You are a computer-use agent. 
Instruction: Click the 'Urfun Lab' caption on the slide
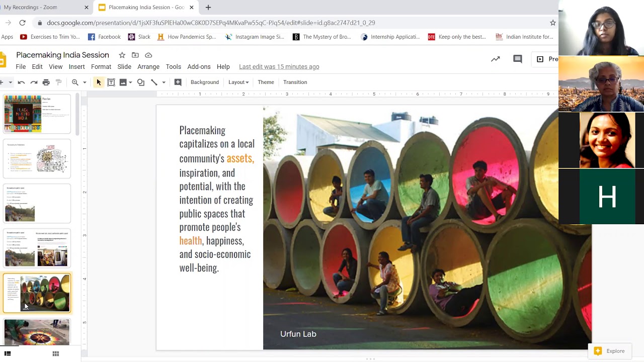298,334
